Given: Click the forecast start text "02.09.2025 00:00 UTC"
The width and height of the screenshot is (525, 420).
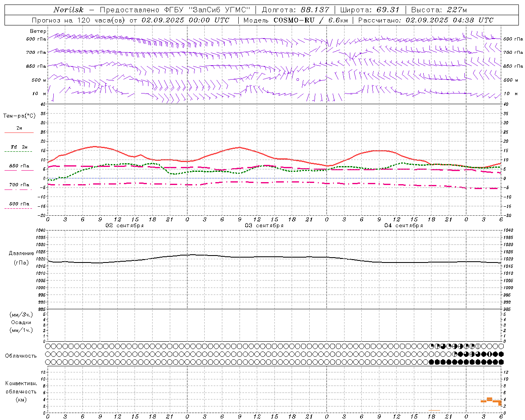Looking at the screenshot, I should 185,20.
